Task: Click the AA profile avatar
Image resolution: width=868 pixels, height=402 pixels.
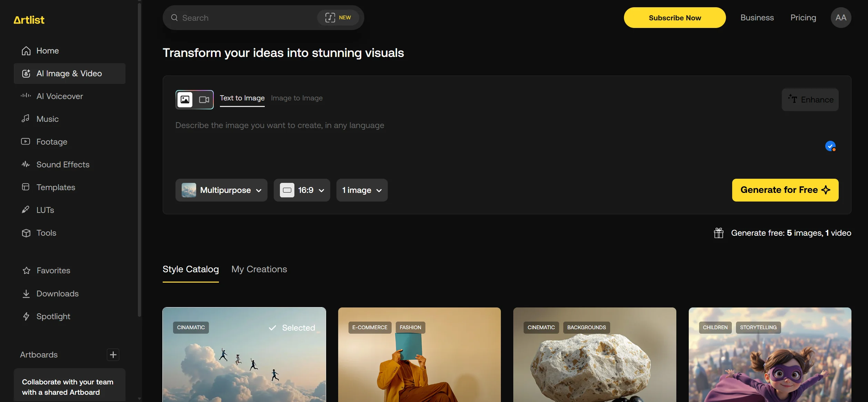Action: click(840, 18)
